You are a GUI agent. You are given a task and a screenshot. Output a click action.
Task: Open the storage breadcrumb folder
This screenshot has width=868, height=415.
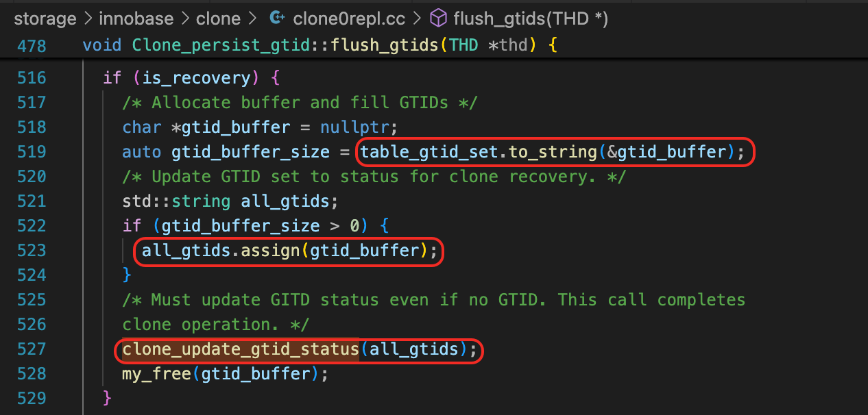point(45,18)
